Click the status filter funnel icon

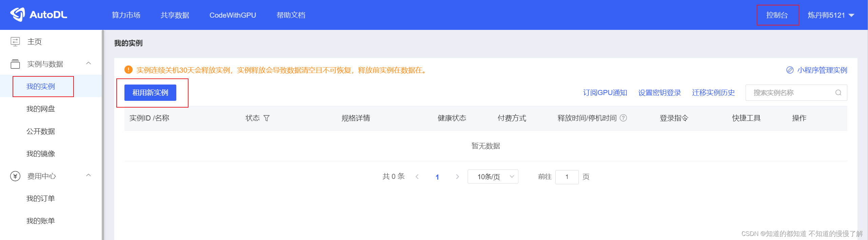click(x=267, y=118)
